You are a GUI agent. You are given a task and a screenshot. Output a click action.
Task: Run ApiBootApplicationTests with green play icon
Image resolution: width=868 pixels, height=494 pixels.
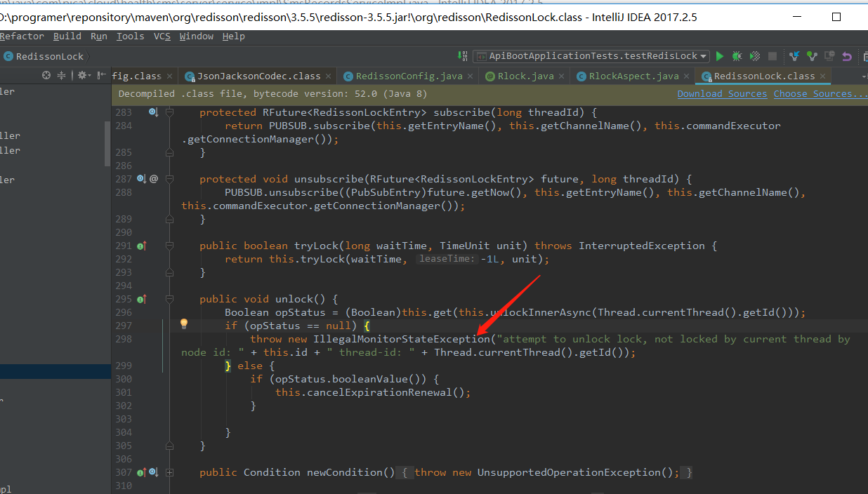pyautogui.click(x=719, y=56)
